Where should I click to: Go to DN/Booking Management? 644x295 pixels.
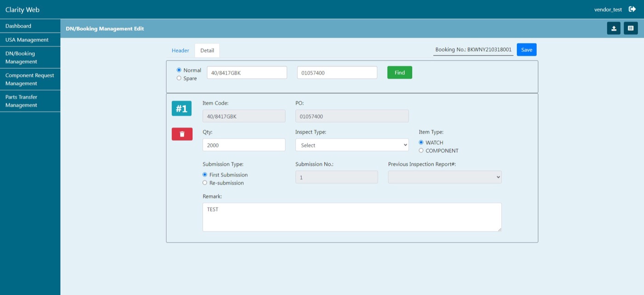tap(30, 58)
